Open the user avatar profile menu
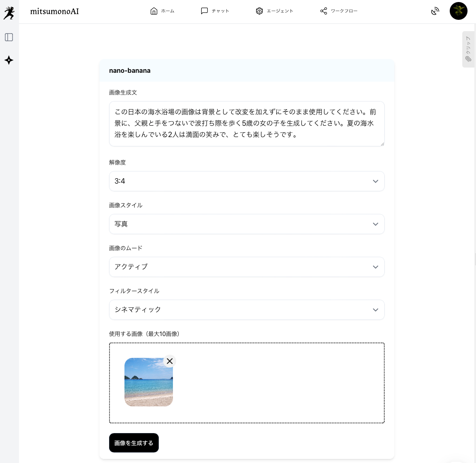This screenshot has width=476, height=463. [x=458, y=11]
